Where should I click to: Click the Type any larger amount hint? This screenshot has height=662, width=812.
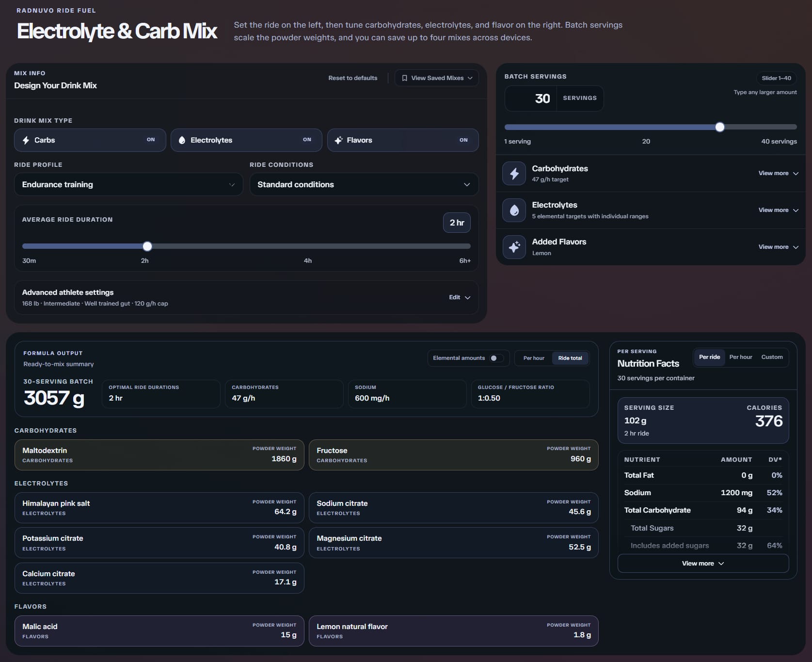pos(765,92)
